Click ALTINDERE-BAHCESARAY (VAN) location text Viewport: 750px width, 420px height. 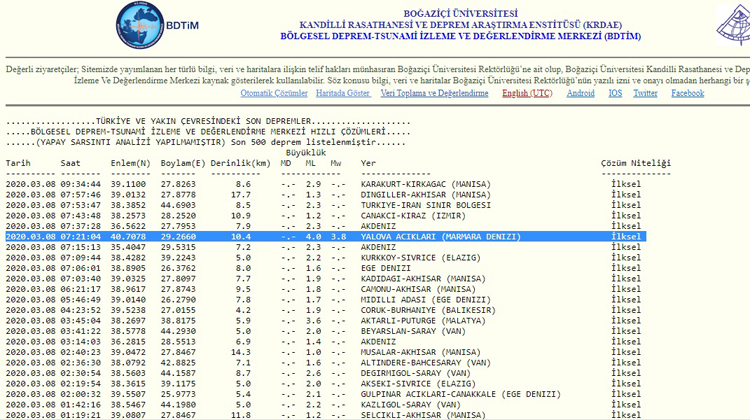click(426, 363)
